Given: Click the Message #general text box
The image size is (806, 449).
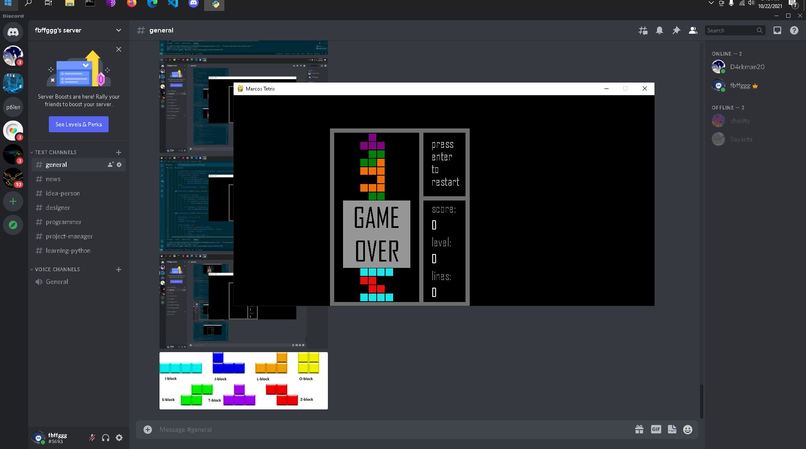Looking at the screenshot, I should [391, 429].
